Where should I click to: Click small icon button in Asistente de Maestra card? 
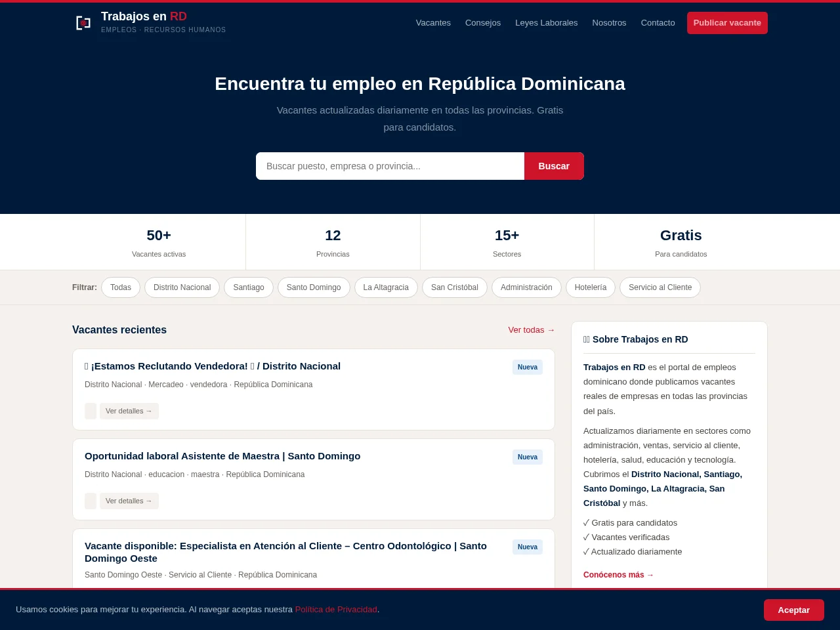(x=91, y=501)
